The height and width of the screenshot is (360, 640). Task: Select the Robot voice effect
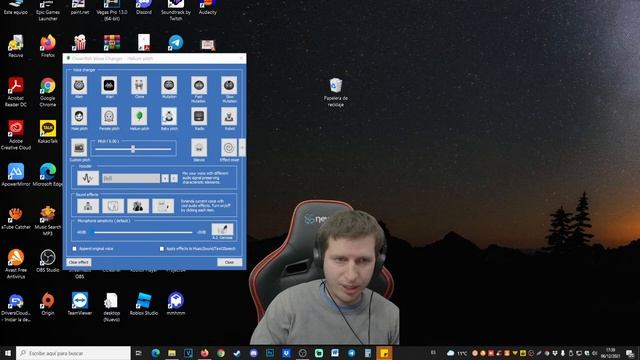click(x=229, y=117)
